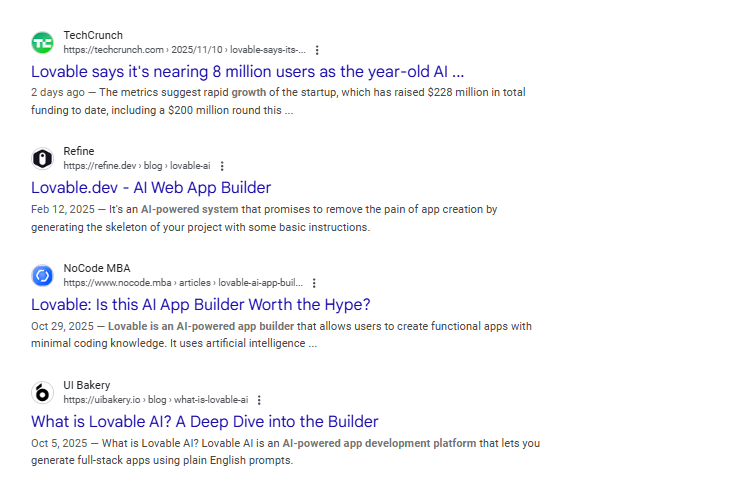Click the snippet dated Oct 29, 2025
Viewport: 735px width, 482px height.
pos(281,335)
